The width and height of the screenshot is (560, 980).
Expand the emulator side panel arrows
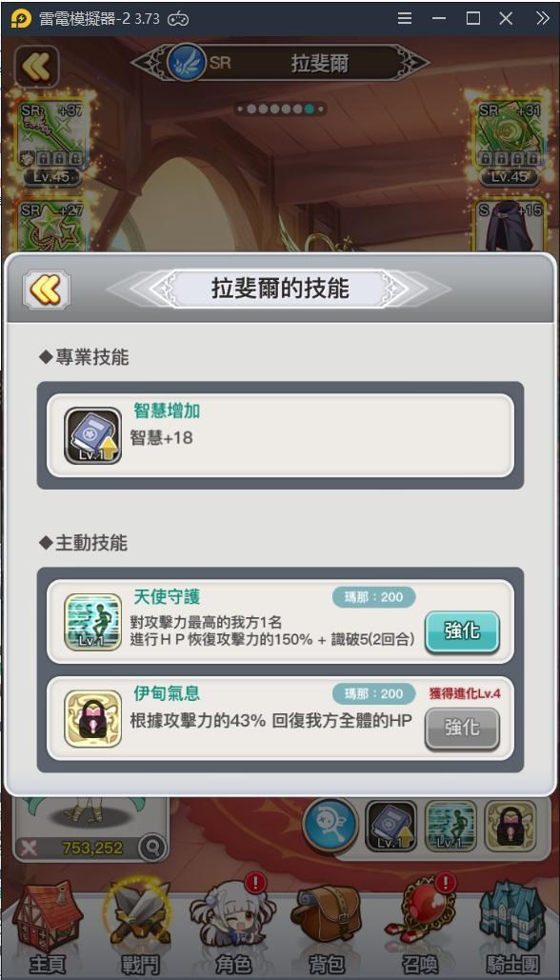pos(543,19)
